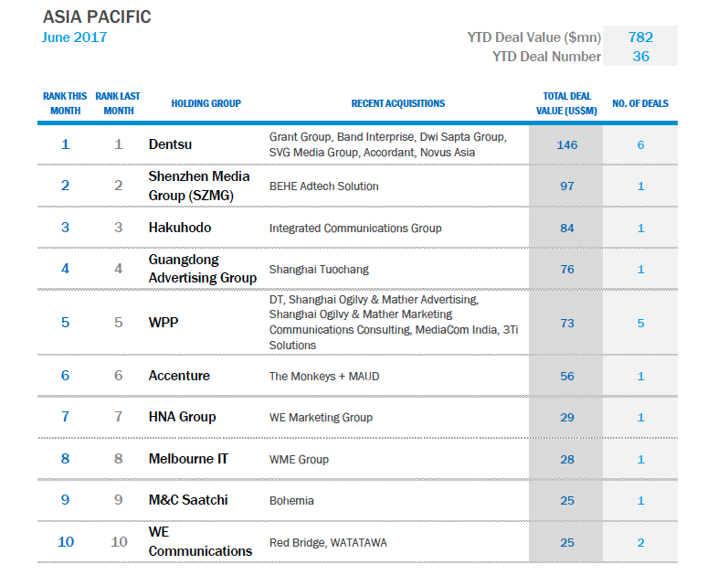
Task: Select The Monkeys + MAUD acquisition
Action: [325, 376]
